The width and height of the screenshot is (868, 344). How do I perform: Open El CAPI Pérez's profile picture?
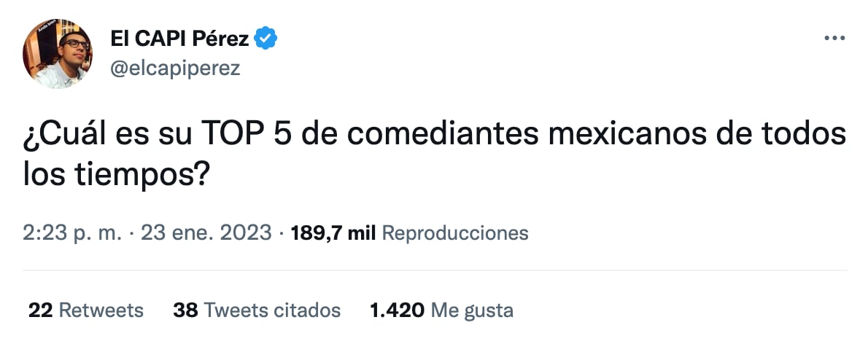point(58,54)
